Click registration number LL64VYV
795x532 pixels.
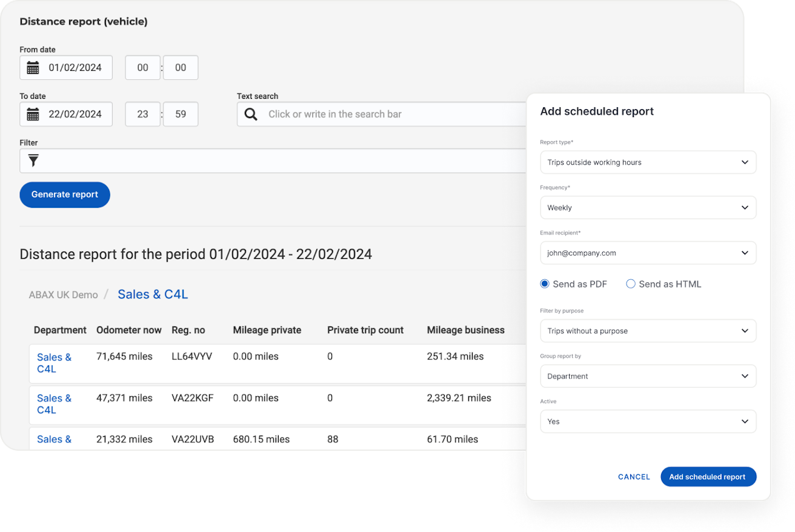[192, 357]
